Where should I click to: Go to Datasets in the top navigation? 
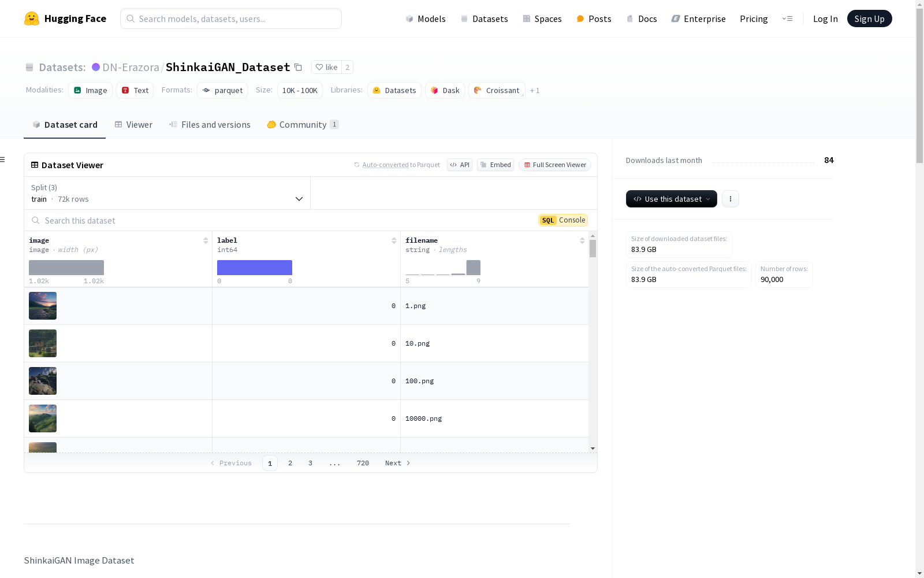(484, 18)
